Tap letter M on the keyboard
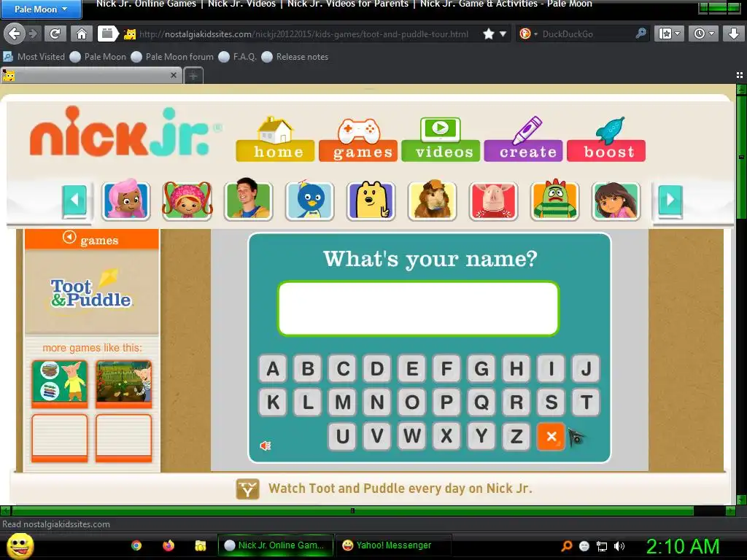 (x=343, y=402)
